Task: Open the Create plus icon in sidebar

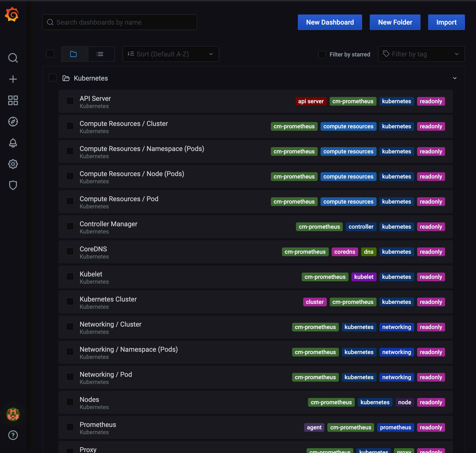Action: tap(13, 79)
